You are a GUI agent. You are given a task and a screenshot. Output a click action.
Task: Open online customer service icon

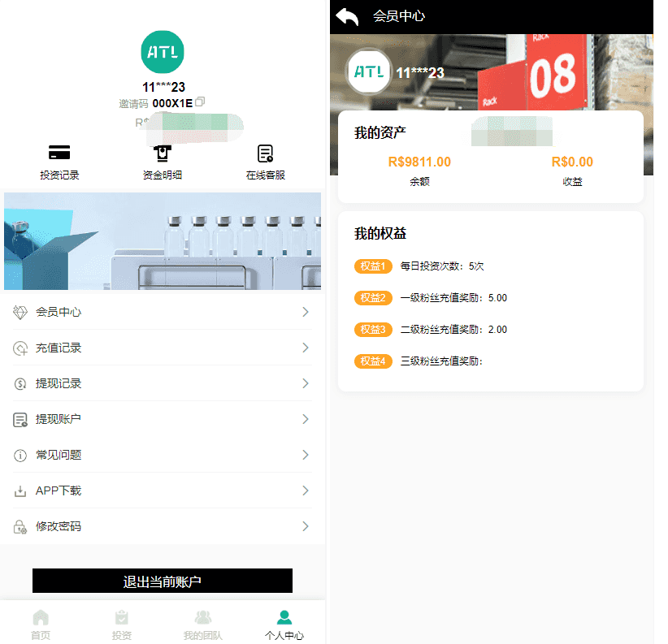pos(265,153)
